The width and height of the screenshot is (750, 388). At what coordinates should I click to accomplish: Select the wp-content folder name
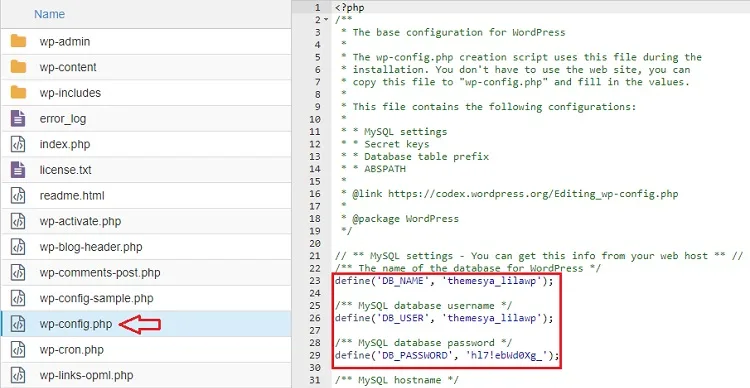[x=68, y=67]
